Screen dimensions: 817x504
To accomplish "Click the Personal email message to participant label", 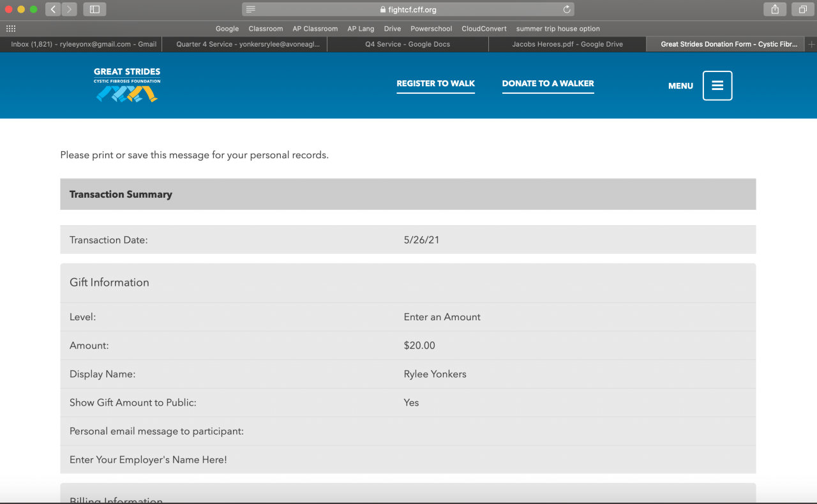I will (156, 431).
